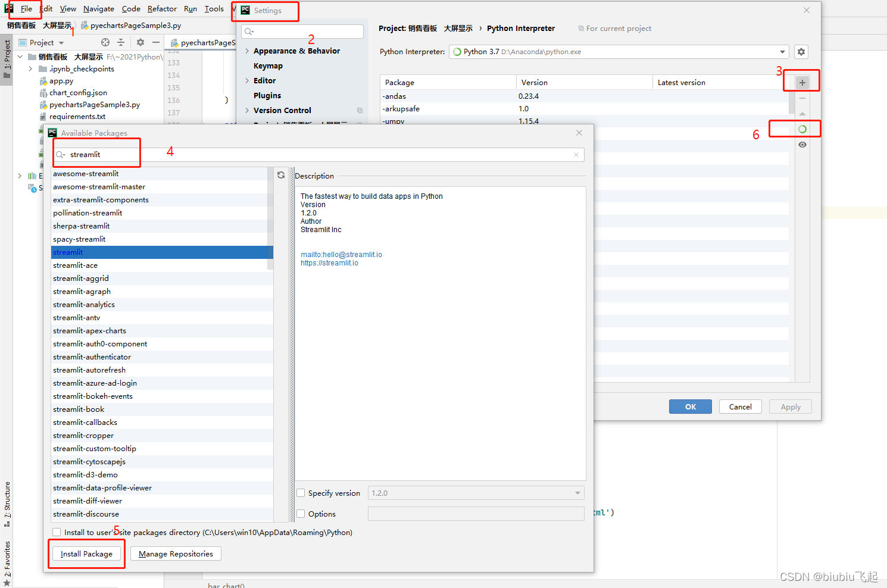Check Install to user's site packages

pyautogui.click(x=57, y=532)
